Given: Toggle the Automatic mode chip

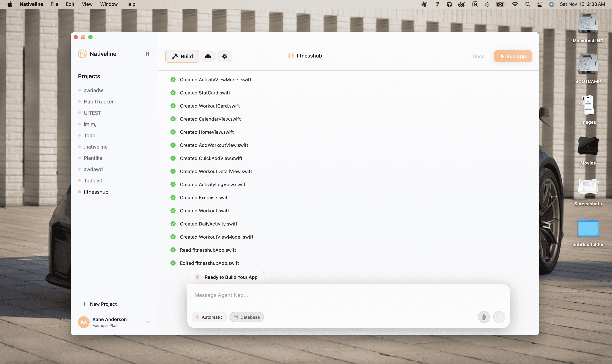Looking at the screenshot, I should (x=209, y=317).
